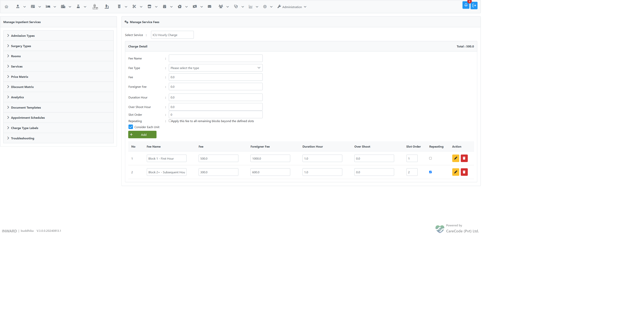The height and width of the screenshot is (310, 644).
Task: Delete Block 2+ Subsequent row trash icon
Action: [464, 172]
